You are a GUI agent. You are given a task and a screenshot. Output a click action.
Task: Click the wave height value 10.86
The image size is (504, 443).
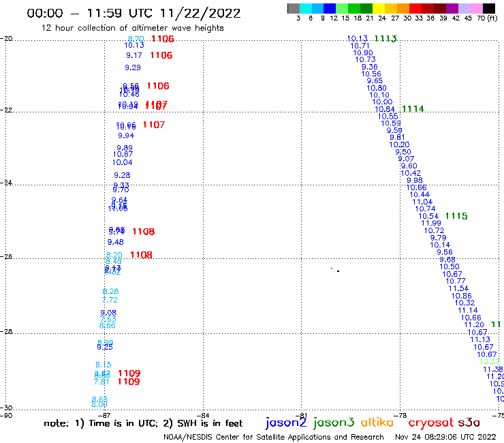462,296
